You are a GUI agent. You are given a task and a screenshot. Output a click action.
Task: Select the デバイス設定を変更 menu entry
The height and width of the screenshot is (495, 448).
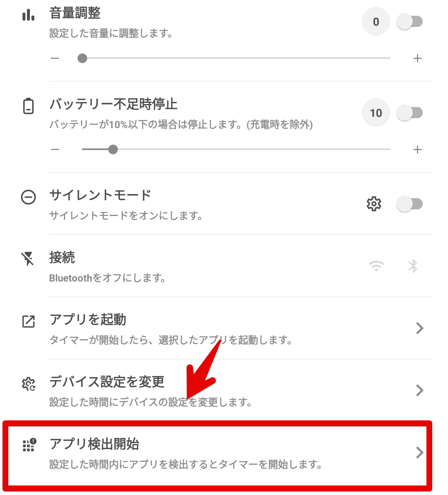(224, 391)
